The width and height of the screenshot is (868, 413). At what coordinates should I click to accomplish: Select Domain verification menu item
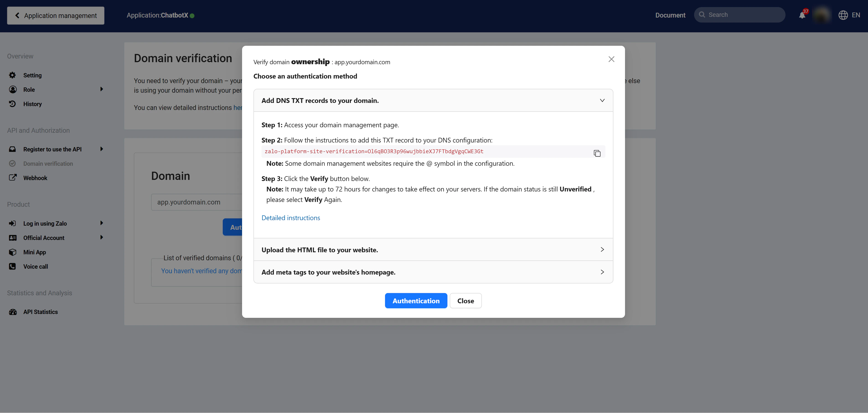[48, 164]
